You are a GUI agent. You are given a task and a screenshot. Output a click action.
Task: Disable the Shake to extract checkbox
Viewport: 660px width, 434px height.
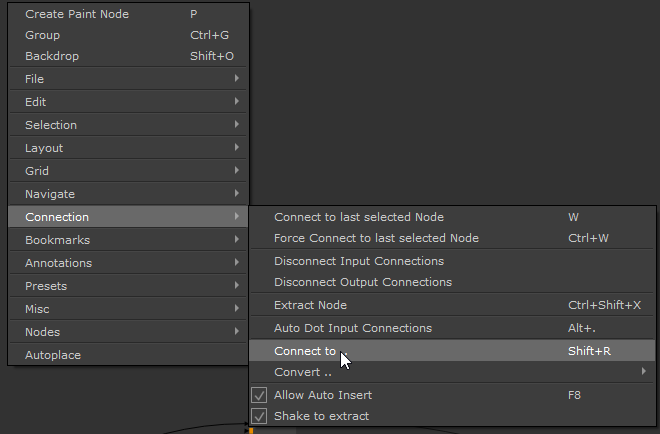258,416
